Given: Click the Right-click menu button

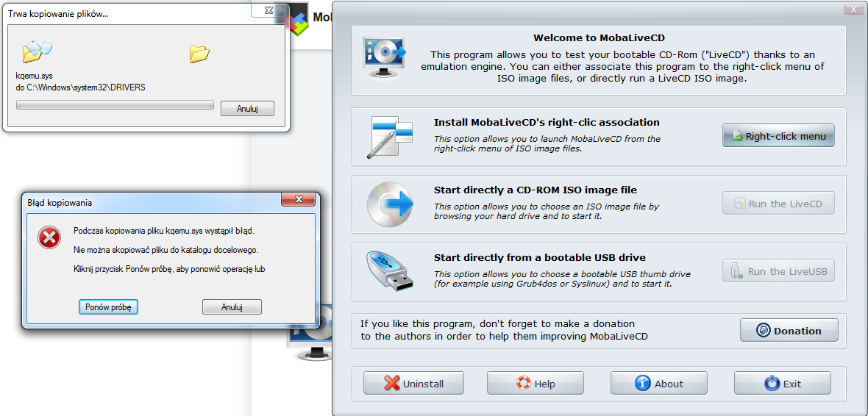Looking at the screenshot, I should click(778, 135).
